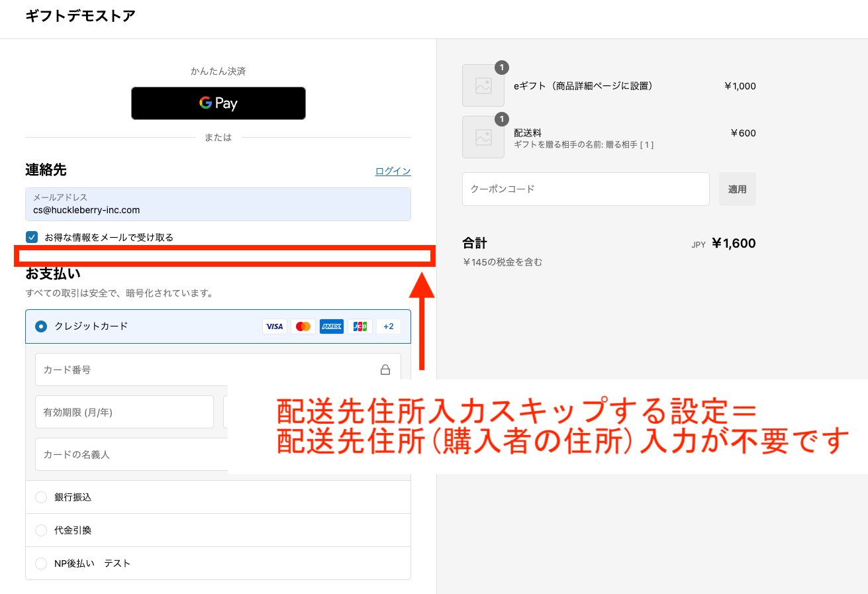Click the AMEX card icon

point(332,326)
